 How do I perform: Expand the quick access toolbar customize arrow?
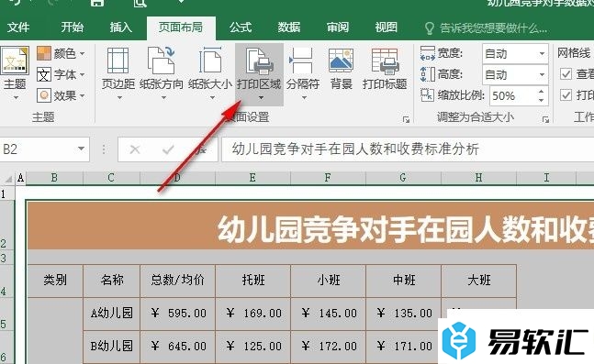(181, 2)
